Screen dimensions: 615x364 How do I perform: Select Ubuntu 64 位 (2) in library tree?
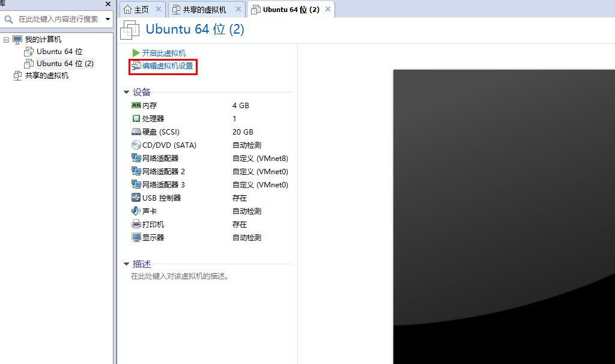(65, 64)
